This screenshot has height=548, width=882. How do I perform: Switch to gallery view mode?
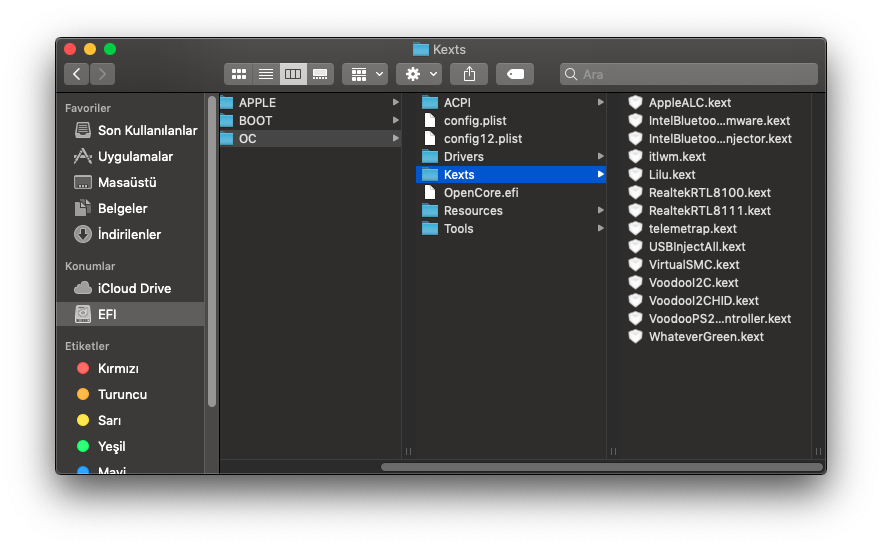click(x=320, y=74)
